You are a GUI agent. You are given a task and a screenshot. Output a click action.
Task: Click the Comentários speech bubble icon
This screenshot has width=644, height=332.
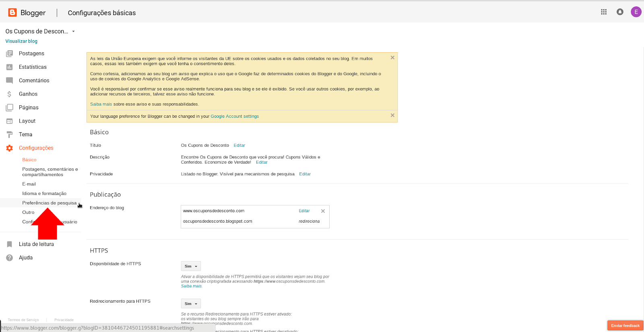click(9, 80)
